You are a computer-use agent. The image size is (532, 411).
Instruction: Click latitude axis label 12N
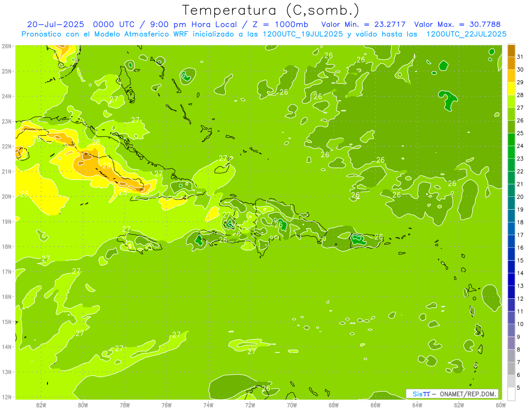click(7, 397)
